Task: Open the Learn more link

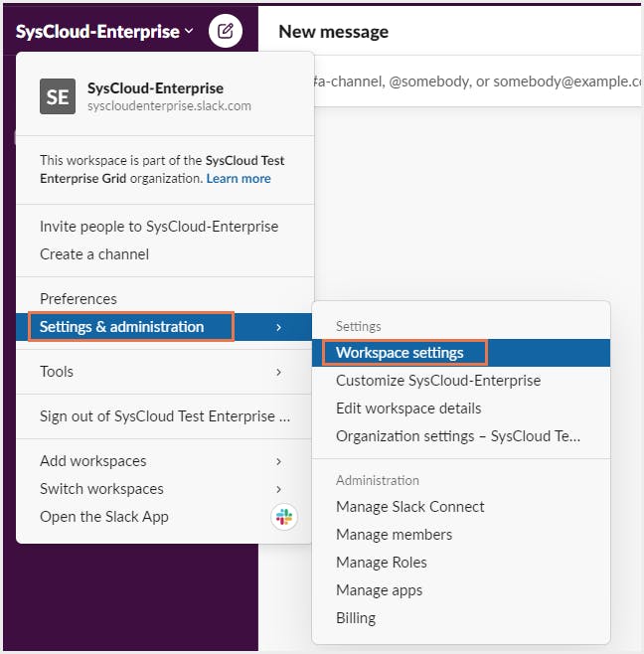Action: [239, 178]
